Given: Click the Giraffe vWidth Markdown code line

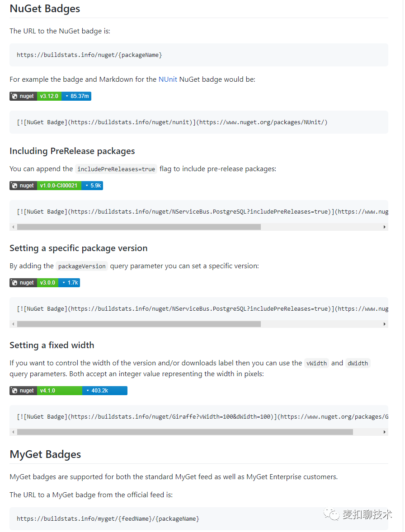Looking at the screenshot, I should tap(202, 417).
